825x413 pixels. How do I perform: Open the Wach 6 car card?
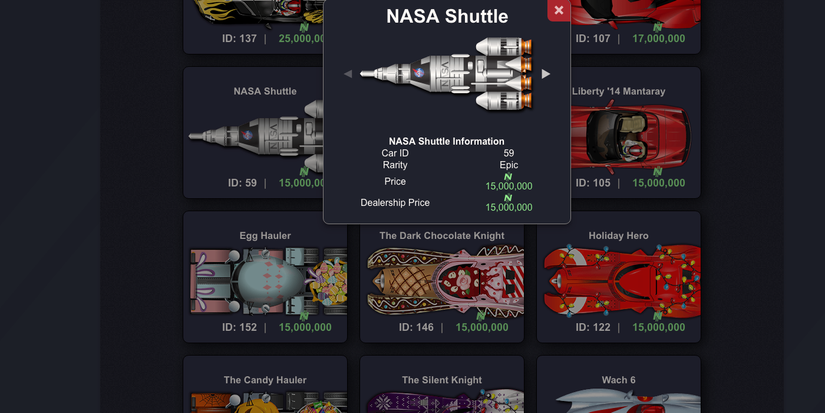619,385
